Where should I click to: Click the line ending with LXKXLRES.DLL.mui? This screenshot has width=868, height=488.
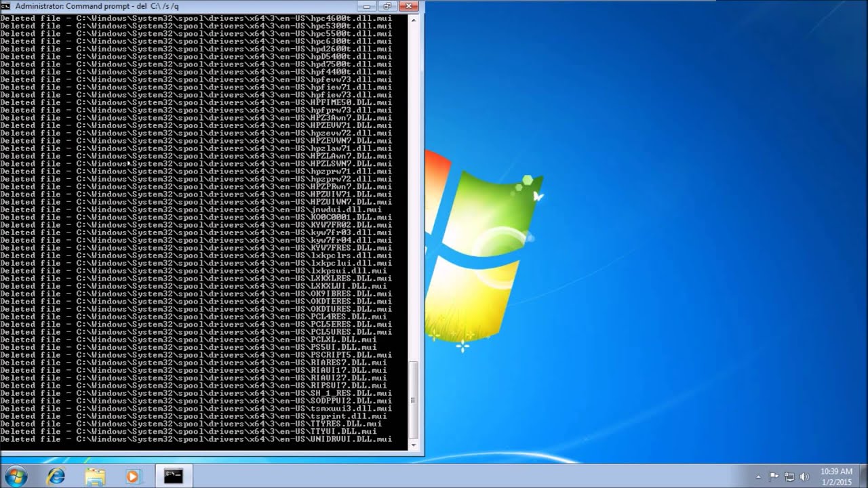coord(196,279)
